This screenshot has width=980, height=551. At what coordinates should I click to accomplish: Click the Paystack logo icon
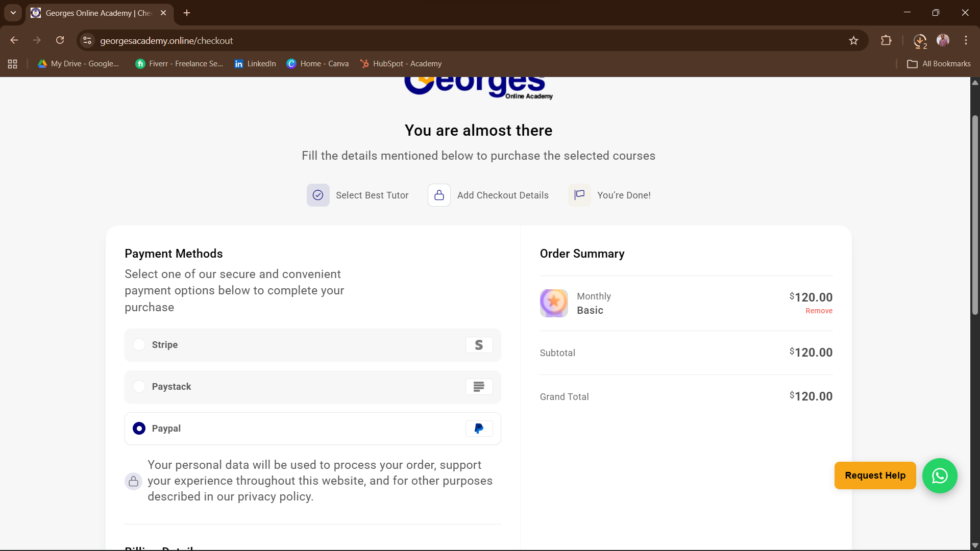[479, 387]
